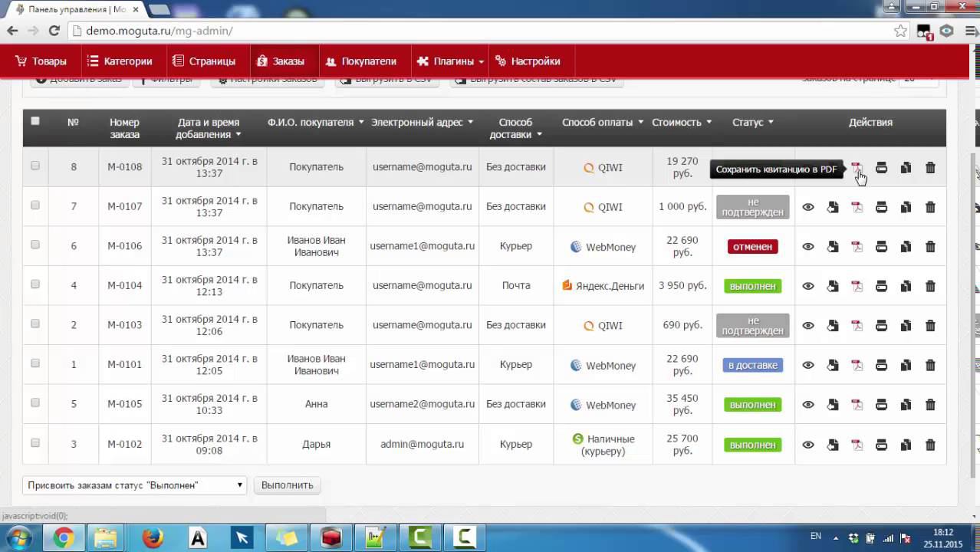Print order M-0104
980x552 pixels.
coord(881,286)
